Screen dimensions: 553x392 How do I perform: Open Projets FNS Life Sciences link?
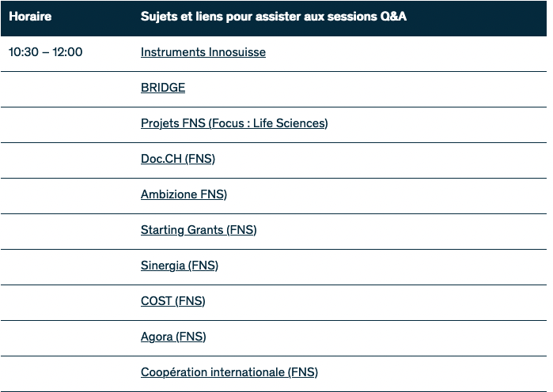tap(234, 123)
